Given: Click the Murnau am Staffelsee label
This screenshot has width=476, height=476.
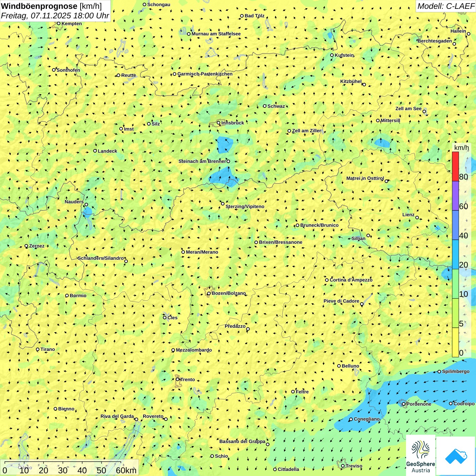Looking at the screenshot, I should click(216, 34).
